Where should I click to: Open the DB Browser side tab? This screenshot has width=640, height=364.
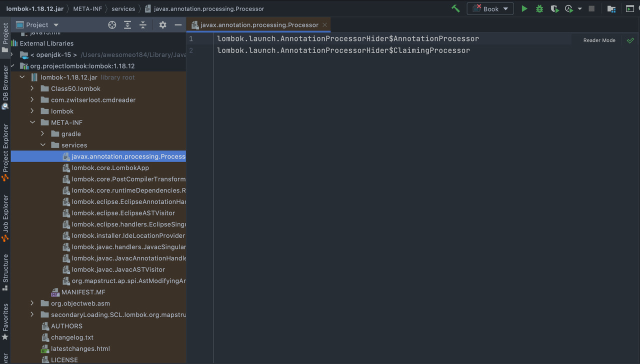(5, 87)
